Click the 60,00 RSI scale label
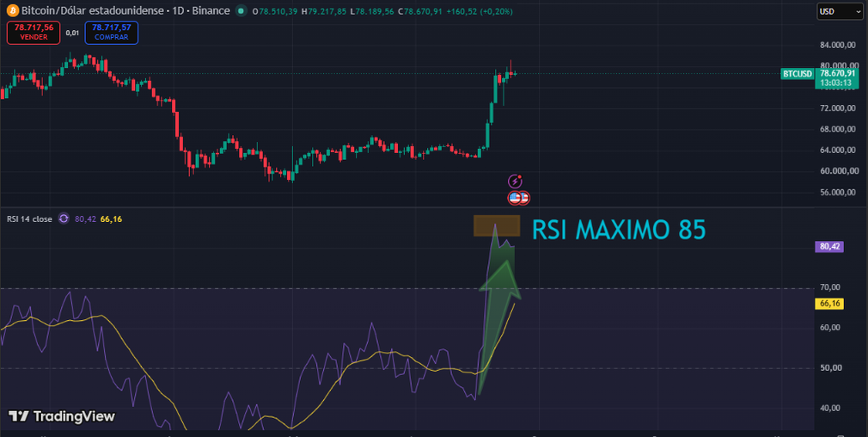The height and width of the screenshot is (437, 868). click(x=830, y=328)
